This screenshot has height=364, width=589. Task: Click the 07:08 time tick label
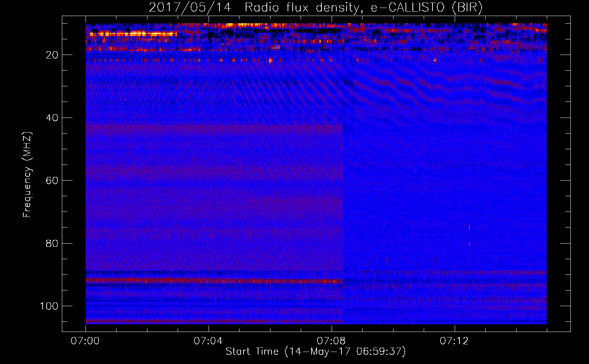point(331,341)
